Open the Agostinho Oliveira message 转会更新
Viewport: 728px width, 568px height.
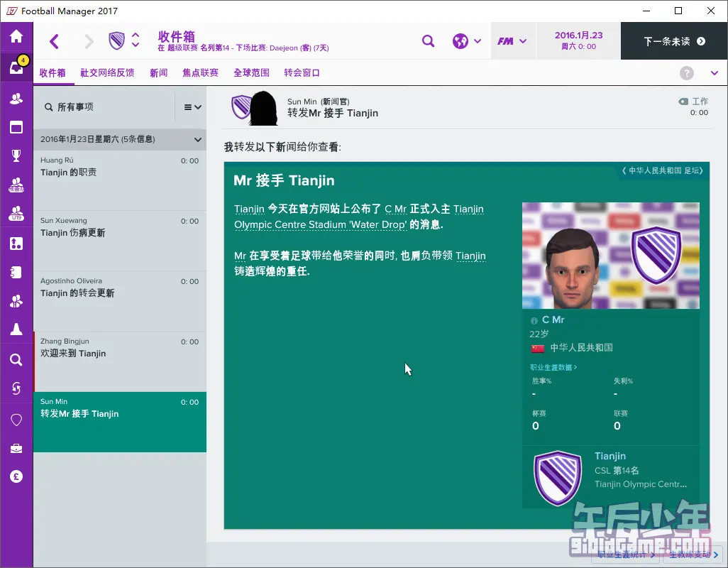click(120, 301)
